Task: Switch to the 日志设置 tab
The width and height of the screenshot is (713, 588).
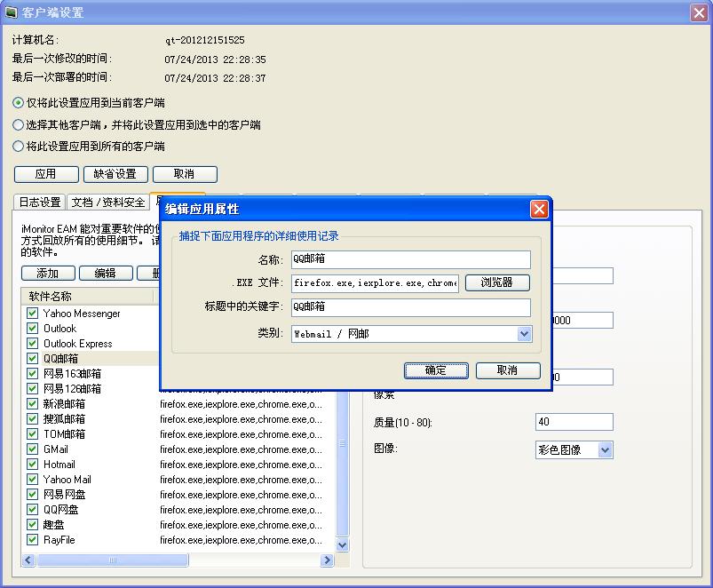Action: click(40, 203)
